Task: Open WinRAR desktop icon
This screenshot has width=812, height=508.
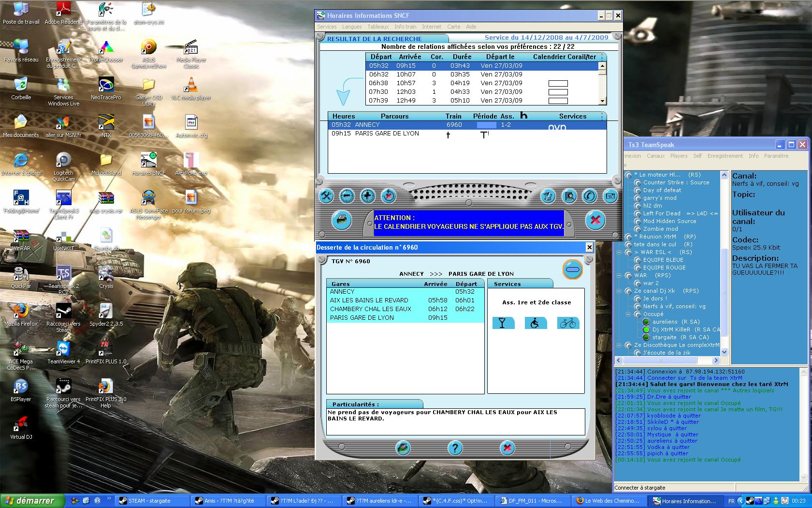Action: click(x=21, y=240)
